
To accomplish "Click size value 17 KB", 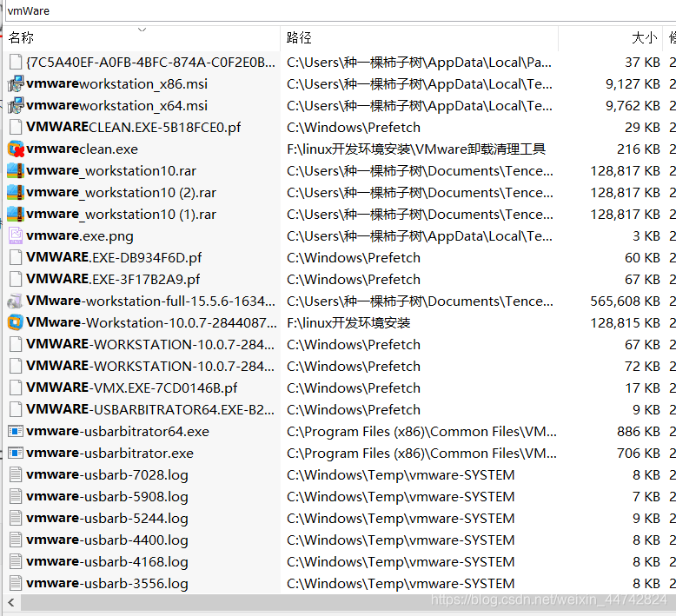I will pos(642,387).
